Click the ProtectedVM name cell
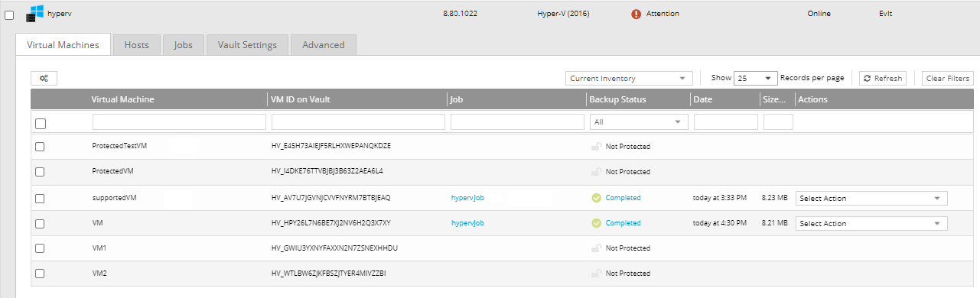Viewport: 980px width, 298px height. 112,172
